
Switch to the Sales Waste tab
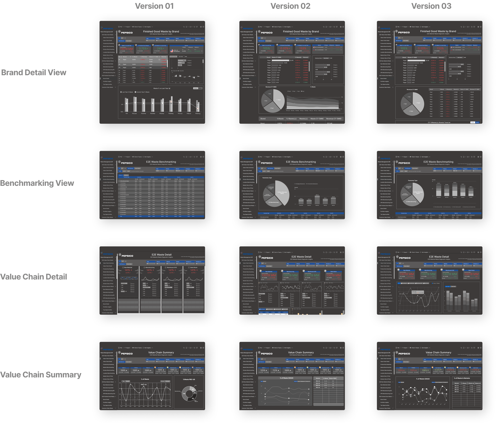coord(181,57)
